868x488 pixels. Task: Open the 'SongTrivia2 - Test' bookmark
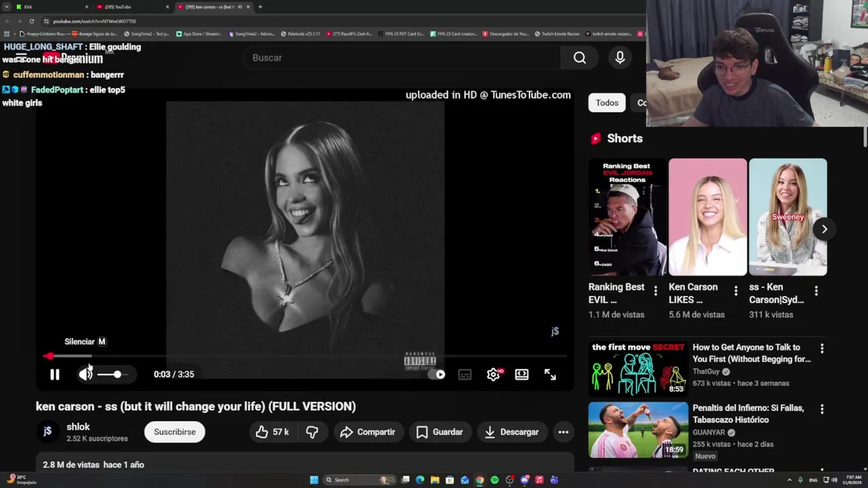coord(146,34)
